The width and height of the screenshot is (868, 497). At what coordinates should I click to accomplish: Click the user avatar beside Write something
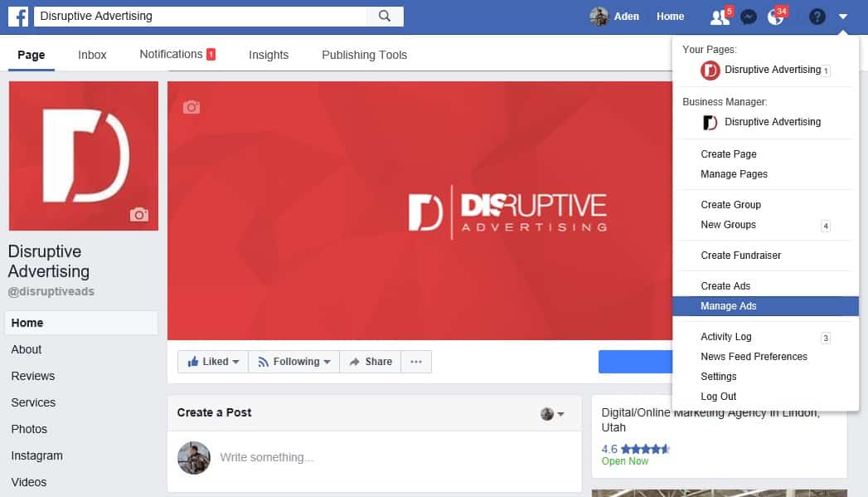[x=194, y=458]
